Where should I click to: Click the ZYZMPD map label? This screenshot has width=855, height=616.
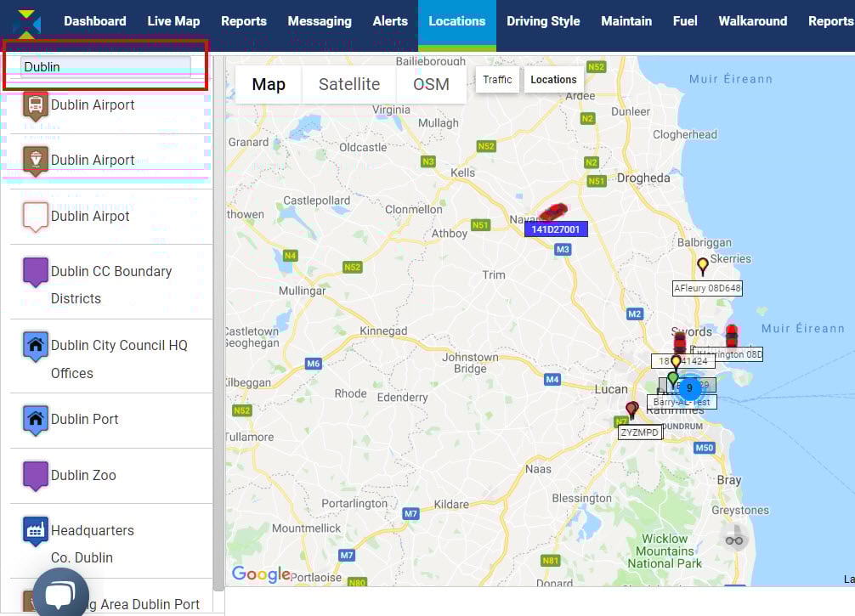click(x=640, y=432)
